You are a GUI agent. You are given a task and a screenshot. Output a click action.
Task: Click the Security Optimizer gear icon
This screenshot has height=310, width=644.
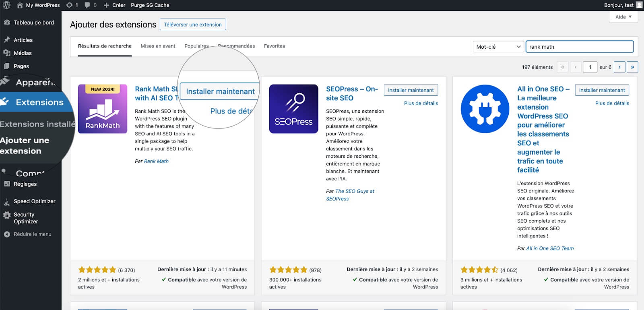[x=7, y=215]
